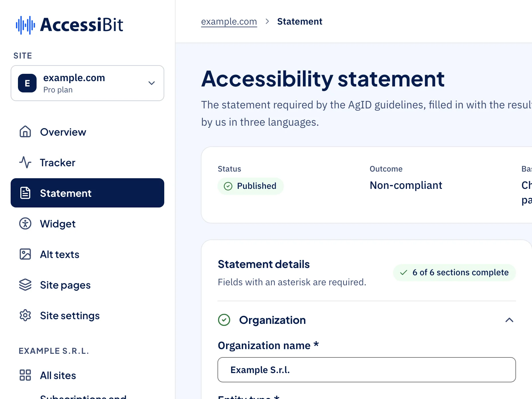
Task: Collapse the Organization section chevron
Action: pyautogui.click(x=509, y=320)
